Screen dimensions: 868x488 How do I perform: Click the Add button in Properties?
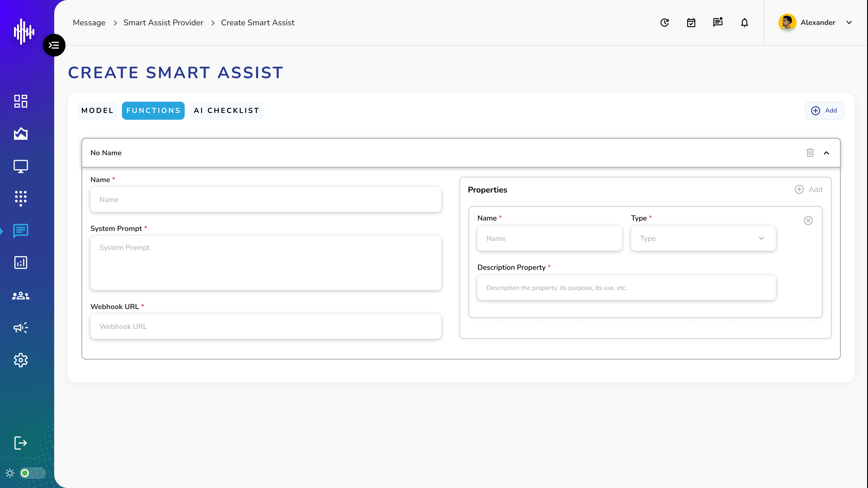click(808, 189)
